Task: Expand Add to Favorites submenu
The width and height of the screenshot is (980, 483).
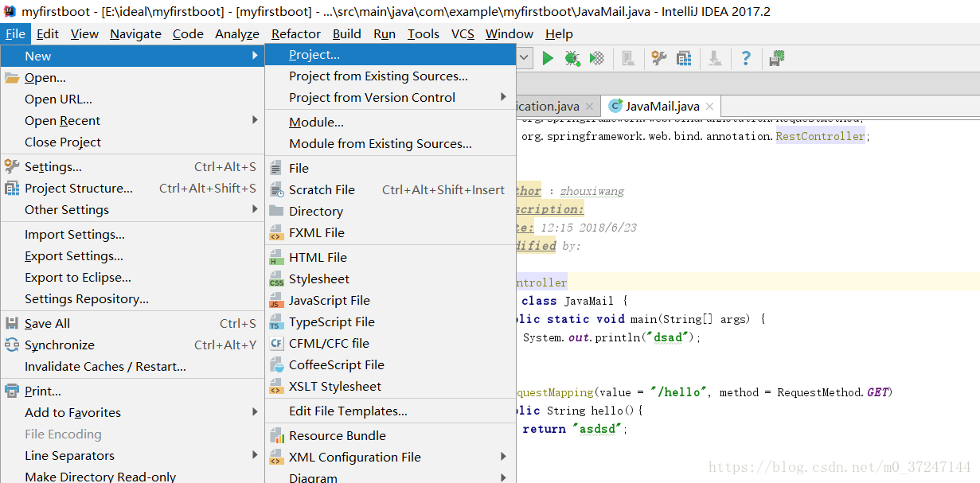Action: pyautogui.click(x=255, y=412)
